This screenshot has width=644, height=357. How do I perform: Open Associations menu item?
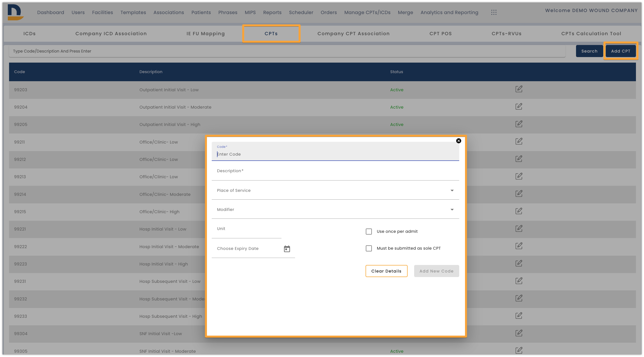click(169, 12)
